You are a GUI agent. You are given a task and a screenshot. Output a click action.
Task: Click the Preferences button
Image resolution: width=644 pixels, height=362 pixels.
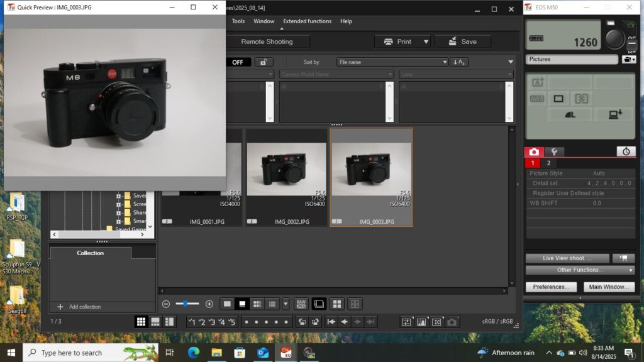pyautogui.click(x=551, y=287)
